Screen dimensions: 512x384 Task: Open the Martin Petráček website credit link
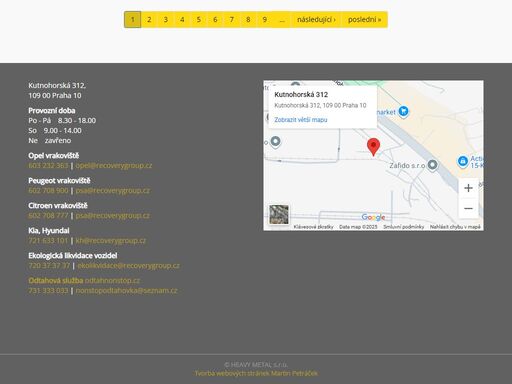[x=256, y=373]
